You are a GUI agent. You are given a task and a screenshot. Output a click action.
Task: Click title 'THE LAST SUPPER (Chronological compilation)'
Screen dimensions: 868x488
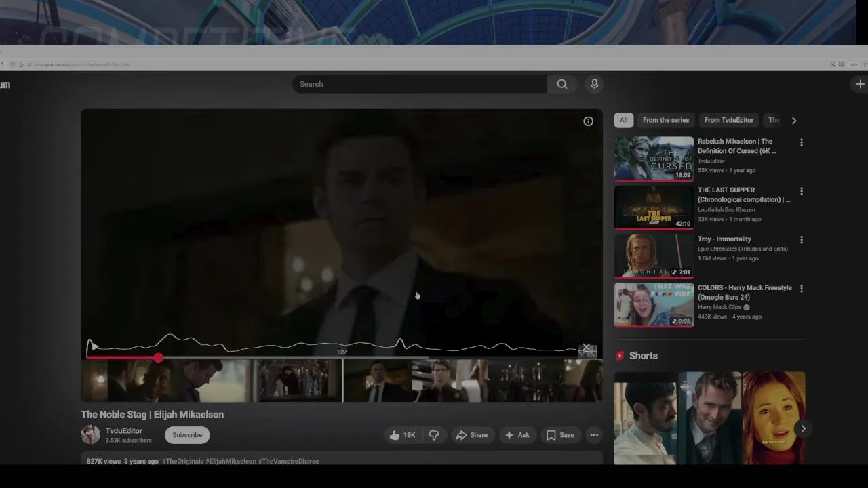coord(744,195)
